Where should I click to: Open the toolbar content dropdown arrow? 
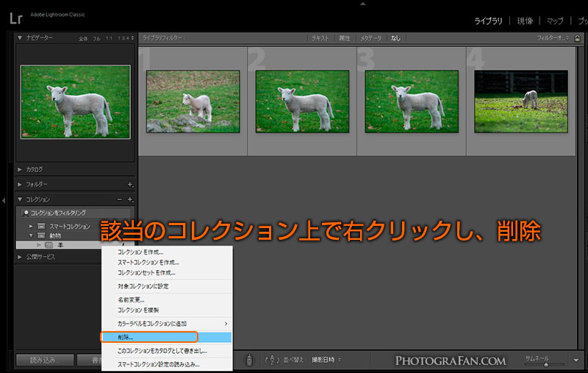576,360
